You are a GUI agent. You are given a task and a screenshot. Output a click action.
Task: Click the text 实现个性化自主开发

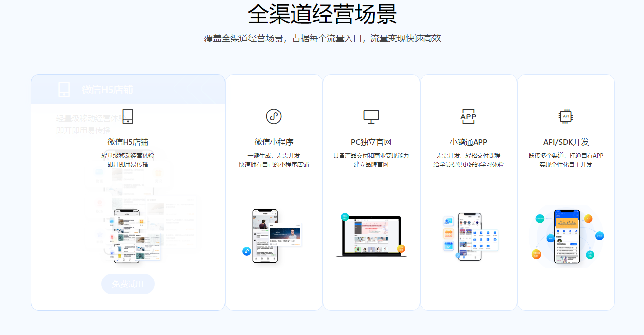point(566,165)
